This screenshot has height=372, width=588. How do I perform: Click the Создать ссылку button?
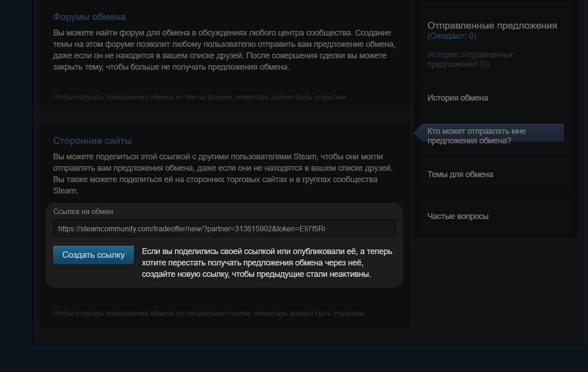pos(93,255)
